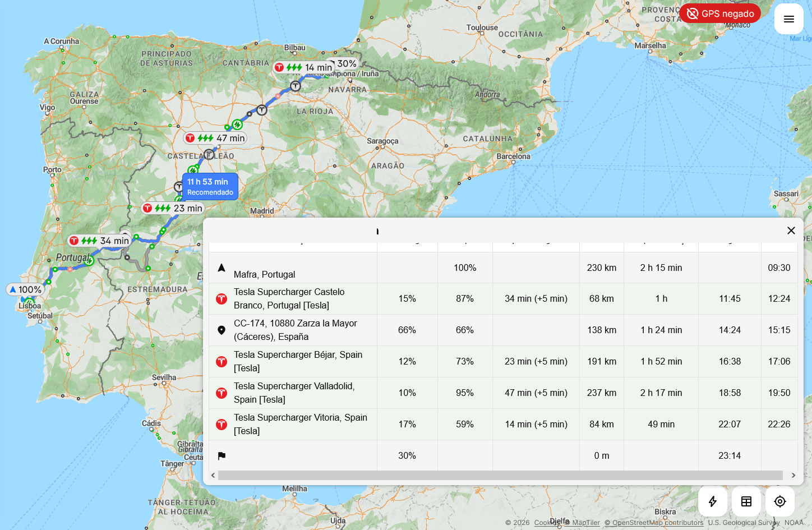The image size is (812, 530).
Task: Toggle the trip table view button
Action: pos(746,501)
